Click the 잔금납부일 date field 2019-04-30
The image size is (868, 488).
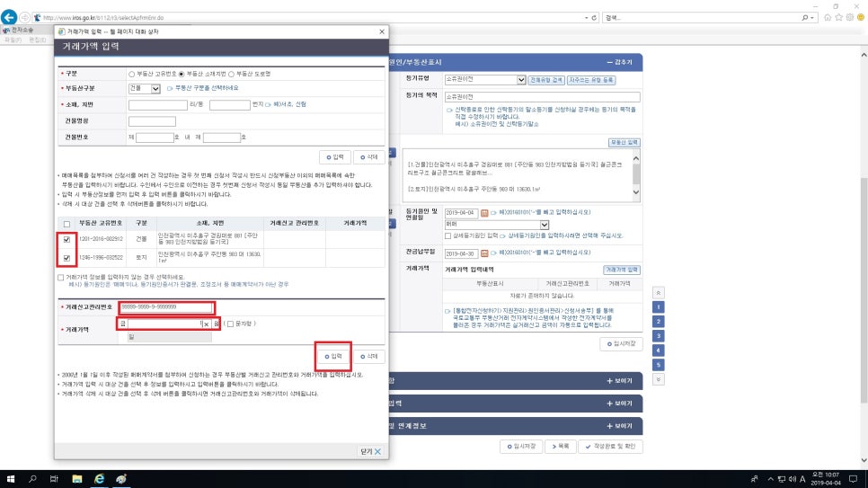click(x=461, y=253)
